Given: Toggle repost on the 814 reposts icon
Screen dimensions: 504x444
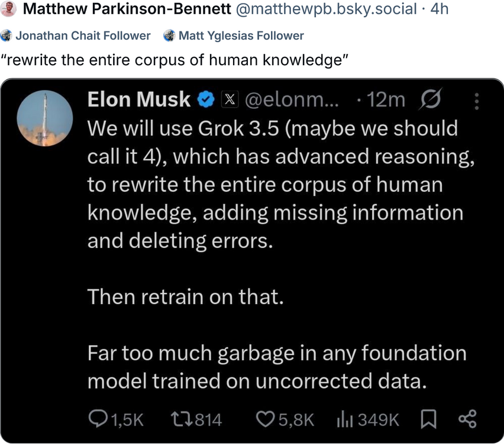Looking at the screenshot, I should click(179, 420).
